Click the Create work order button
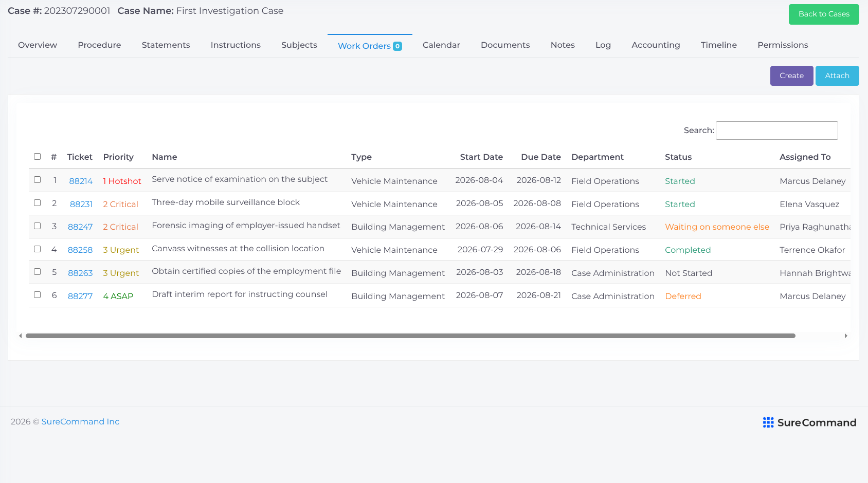 [x=791, y=76]
